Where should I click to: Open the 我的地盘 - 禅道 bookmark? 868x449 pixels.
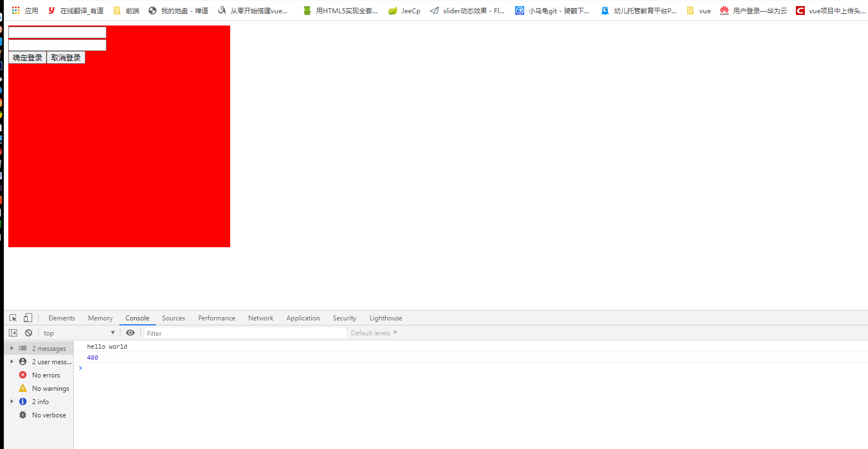[x=178, y=11]
